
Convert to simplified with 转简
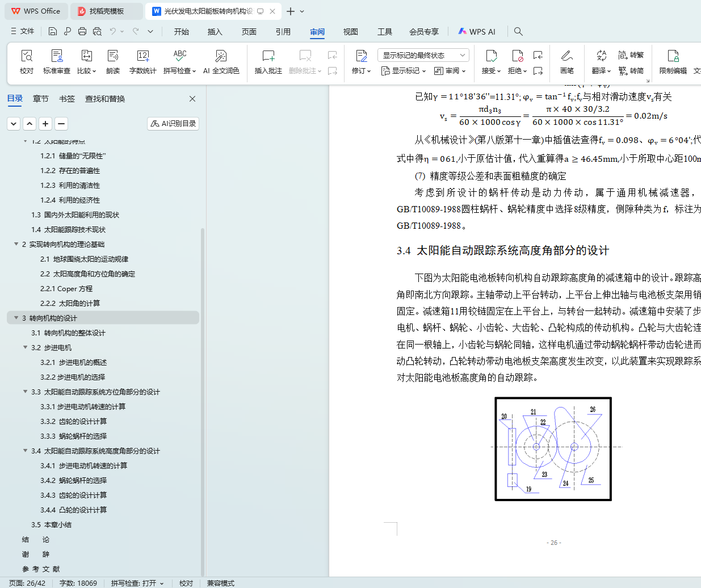tap(631, 70)
